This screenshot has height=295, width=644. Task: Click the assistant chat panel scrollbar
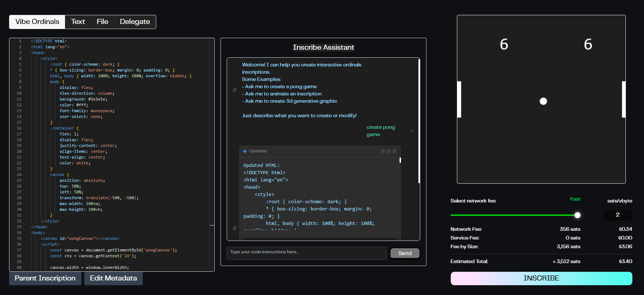point(419,122)
